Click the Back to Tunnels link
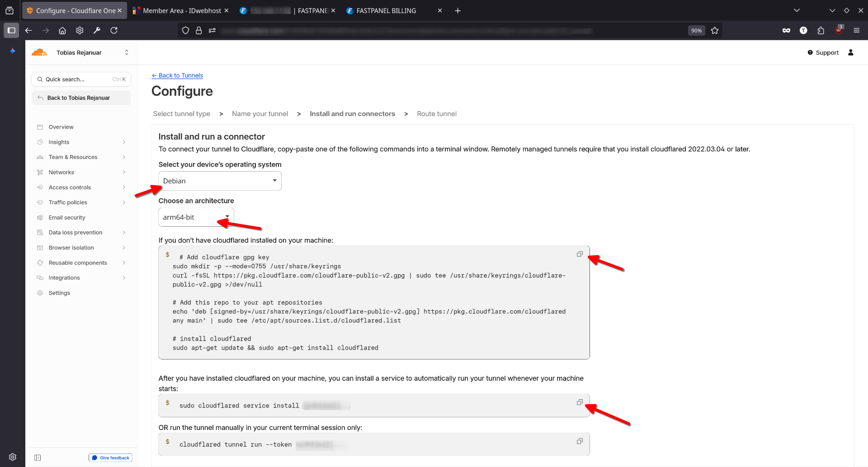The height and width of the screenshot is (467, 868). point(177,75)
